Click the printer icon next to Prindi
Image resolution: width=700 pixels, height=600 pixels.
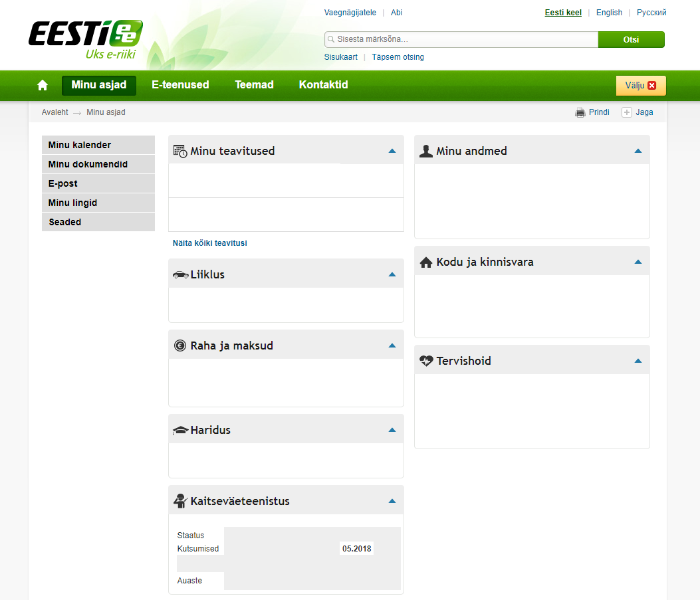pos(580,112)
